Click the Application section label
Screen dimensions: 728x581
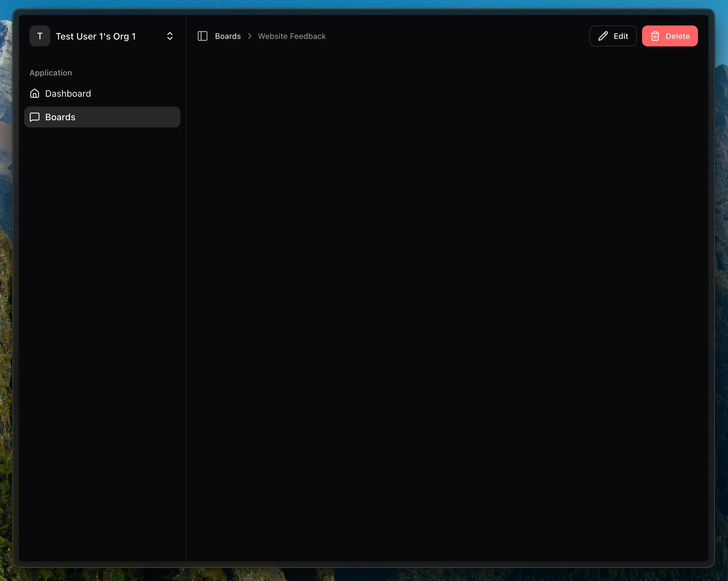pos(51,73)
